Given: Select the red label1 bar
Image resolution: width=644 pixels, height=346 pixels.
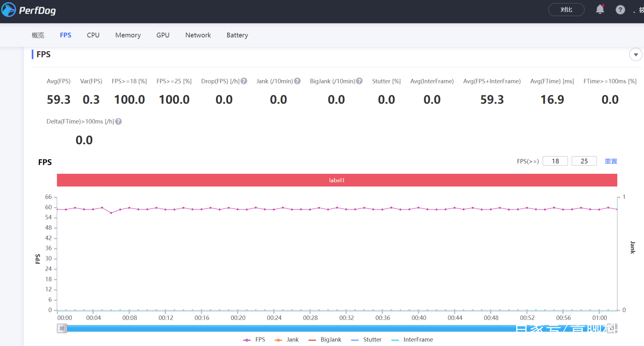Looking at the screenshot, I should (337, 180).
